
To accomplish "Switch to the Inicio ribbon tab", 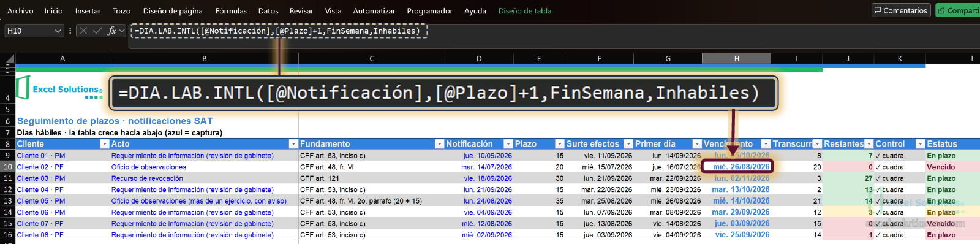I will (53, 11).
